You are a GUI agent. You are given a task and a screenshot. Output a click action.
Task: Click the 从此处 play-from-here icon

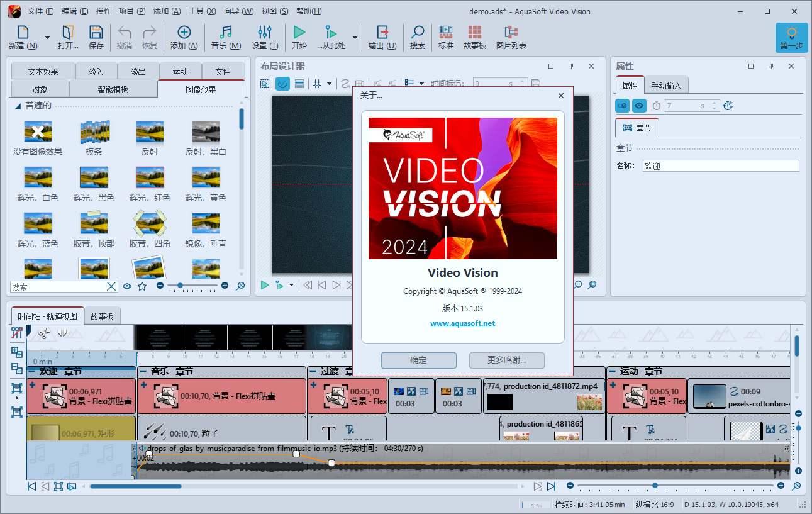point(331,33)
